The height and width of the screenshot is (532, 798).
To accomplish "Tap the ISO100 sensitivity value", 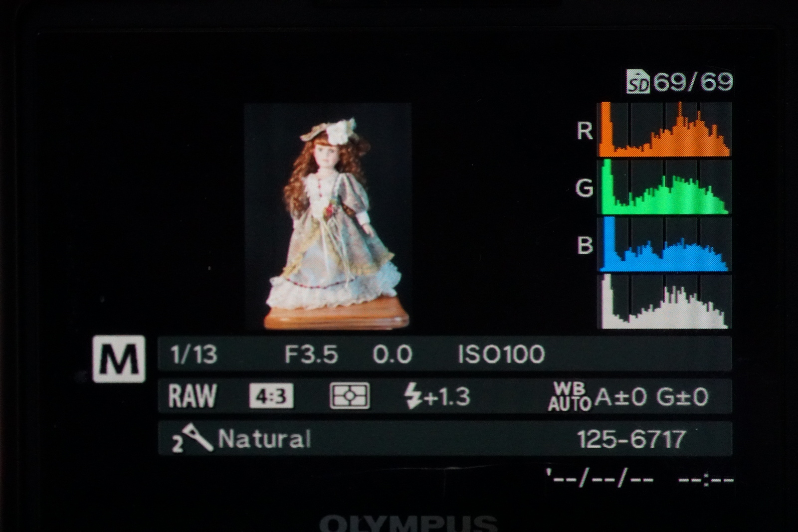I will coord(501,355).
